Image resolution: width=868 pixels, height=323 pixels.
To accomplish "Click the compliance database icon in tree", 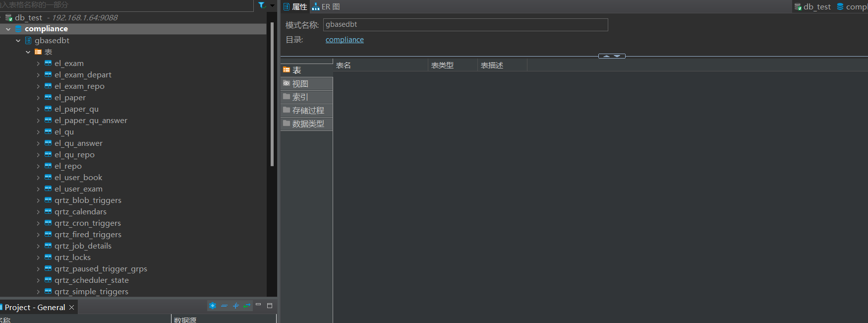I will click(19, 29).
